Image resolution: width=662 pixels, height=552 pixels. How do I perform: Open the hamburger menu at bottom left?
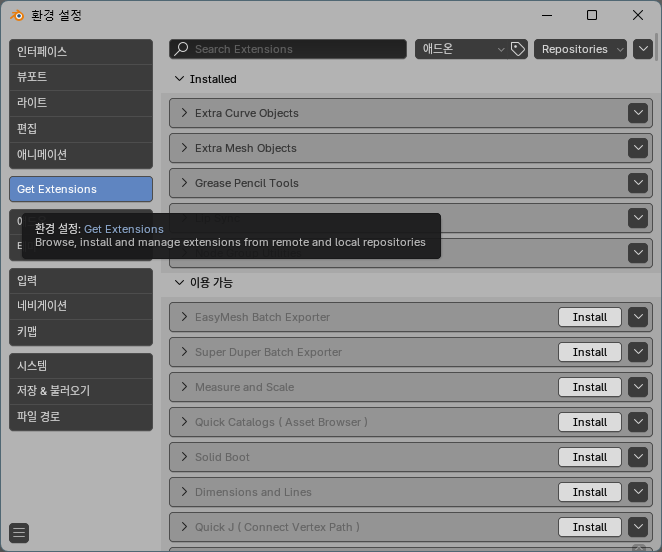click(x=19, y=533)
